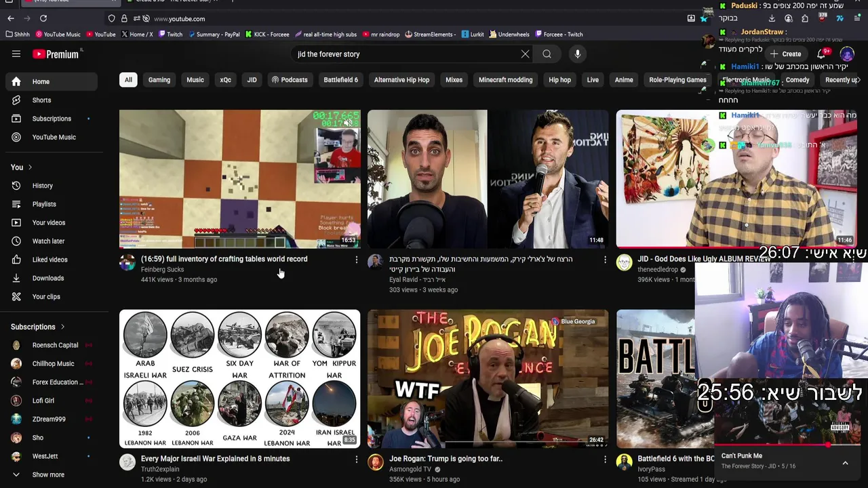Screen dimensions: 868x488
Task: Open Your videos in sidebar
Action: [x=52, y=222]
